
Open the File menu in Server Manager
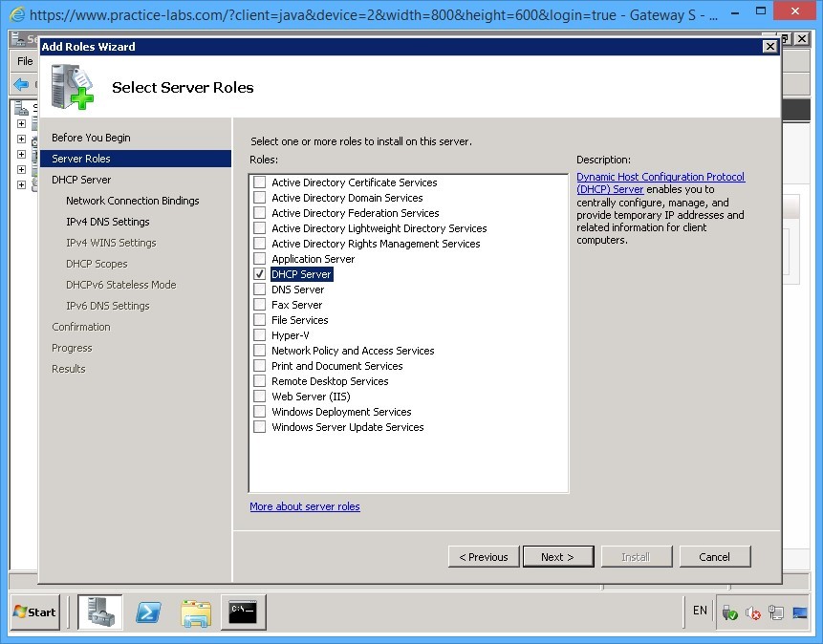coord(24,59)
